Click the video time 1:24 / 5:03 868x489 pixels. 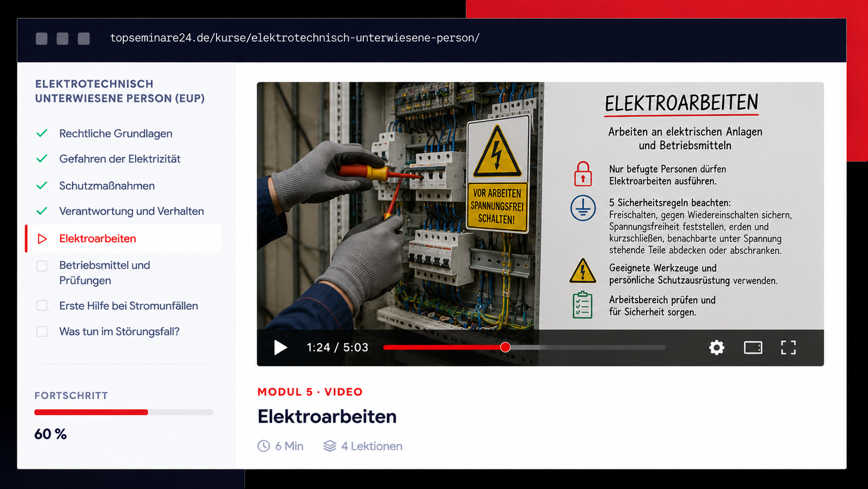point(337,347)
